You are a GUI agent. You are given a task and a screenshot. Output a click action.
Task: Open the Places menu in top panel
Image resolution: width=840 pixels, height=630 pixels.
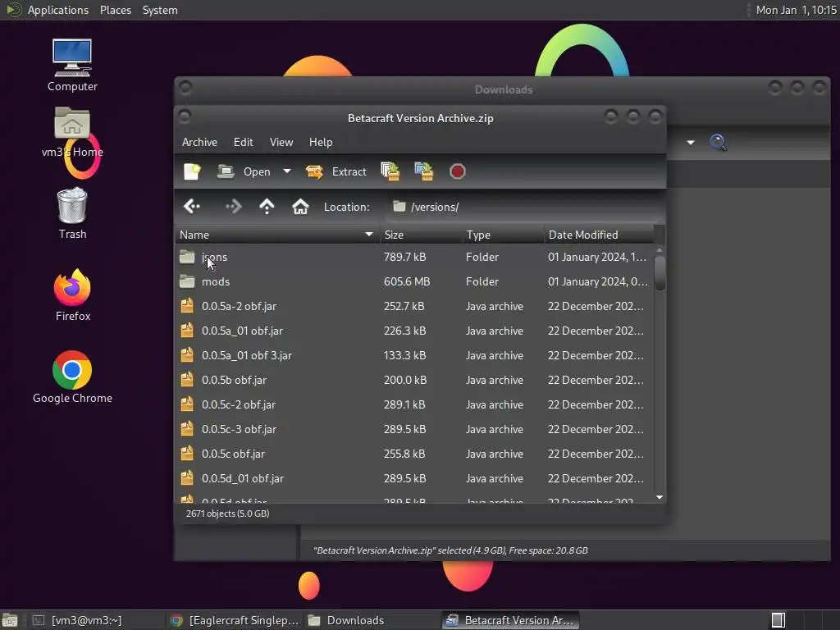point(116,10)
